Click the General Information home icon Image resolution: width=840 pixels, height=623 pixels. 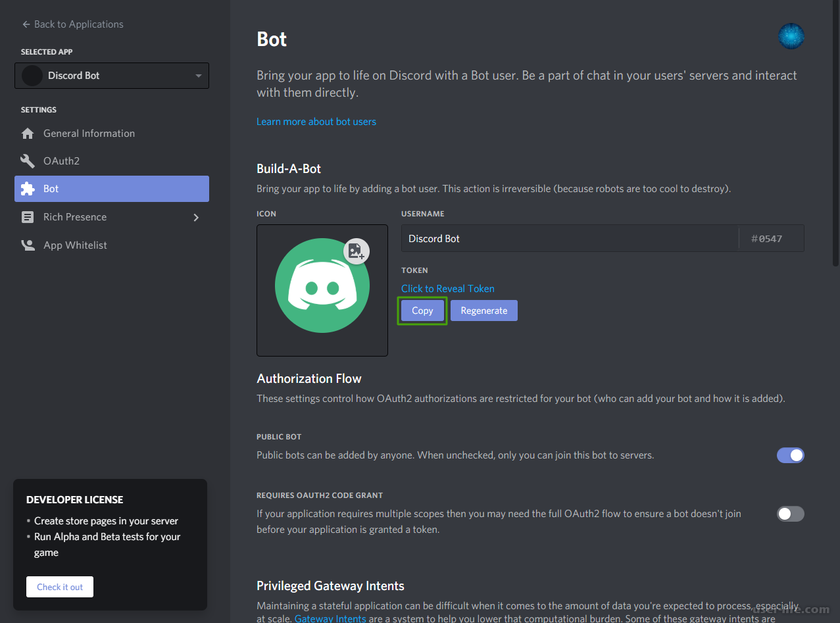(28, 134)
